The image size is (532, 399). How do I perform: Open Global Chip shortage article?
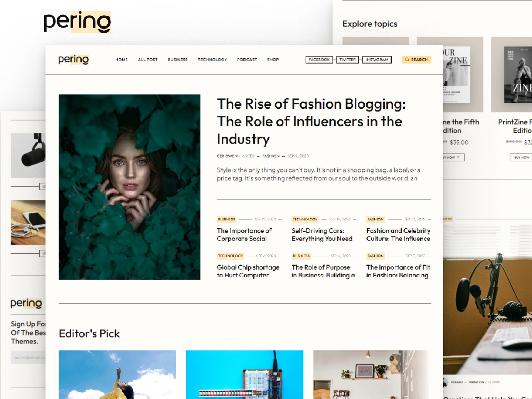(x=248, y=271)
